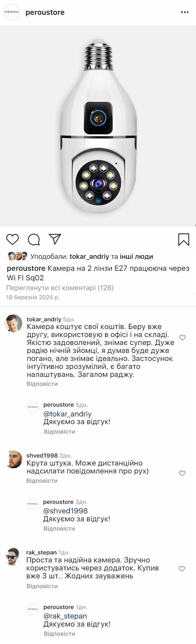Image resolution: width=196 pixels, height=644 pixels.
Task: Share the post with the paper plane icon
Action: click(x=55, y=239)
